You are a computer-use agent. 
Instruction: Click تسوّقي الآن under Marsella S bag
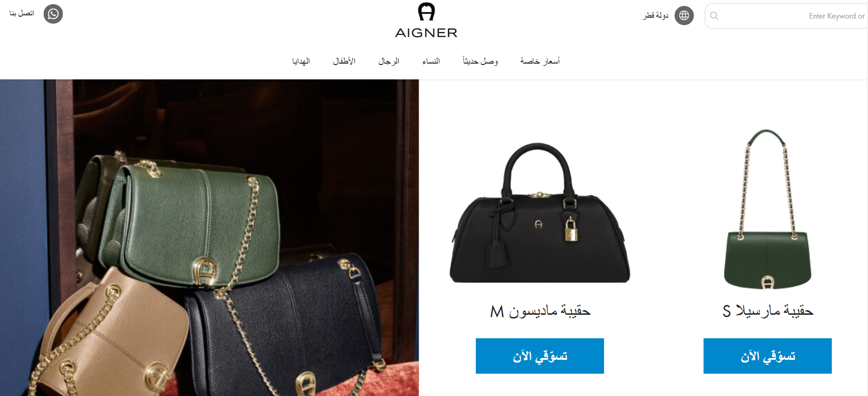[768, 356]
